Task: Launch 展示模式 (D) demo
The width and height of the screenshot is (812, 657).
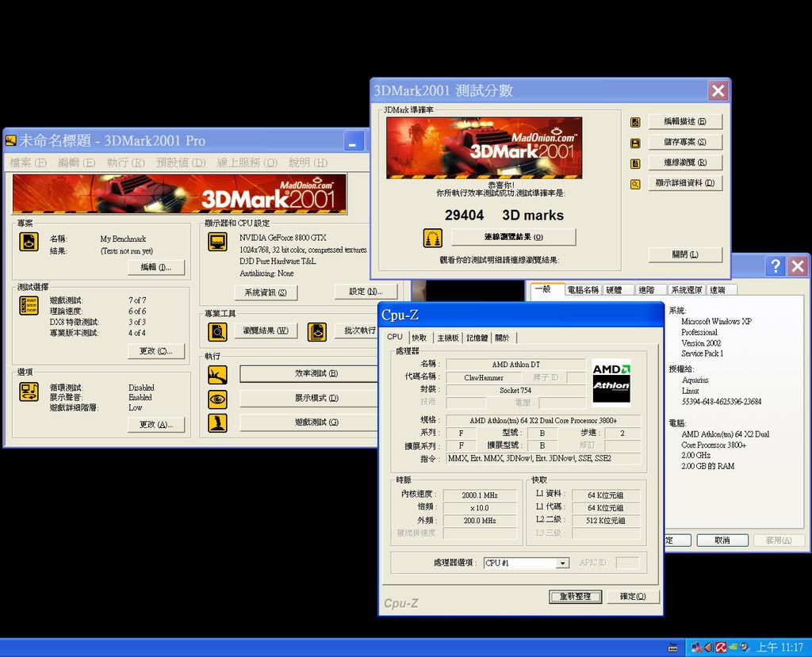Action: tap(309, 398)
